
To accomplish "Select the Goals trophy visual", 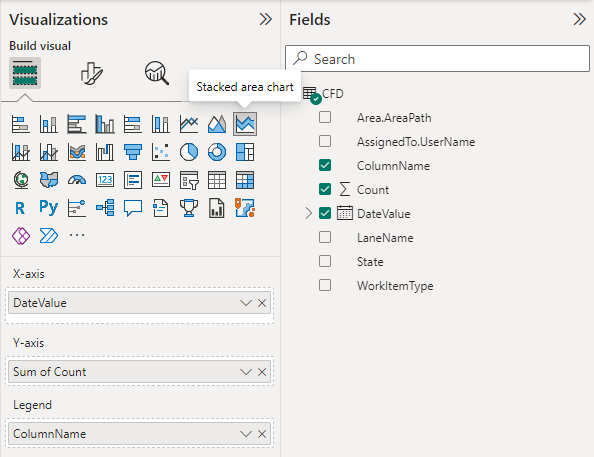I will (x=189, y=208).
